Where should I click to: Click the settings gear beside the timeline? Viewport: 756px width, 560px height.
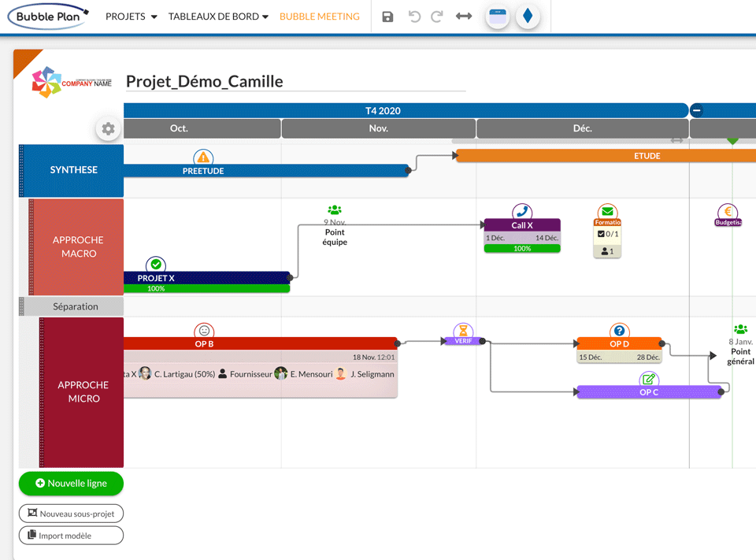click(x=108, y=129)
